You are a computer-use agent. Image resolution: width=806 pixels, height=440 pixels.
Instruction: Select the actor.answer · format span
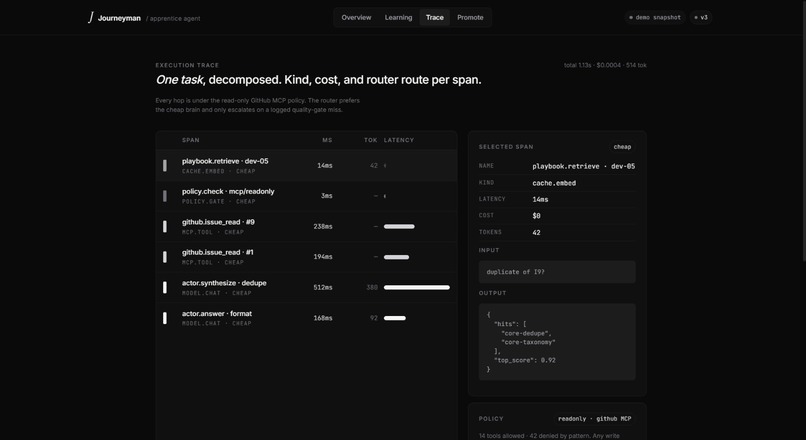pyautogui.click(x=306, y=318)
